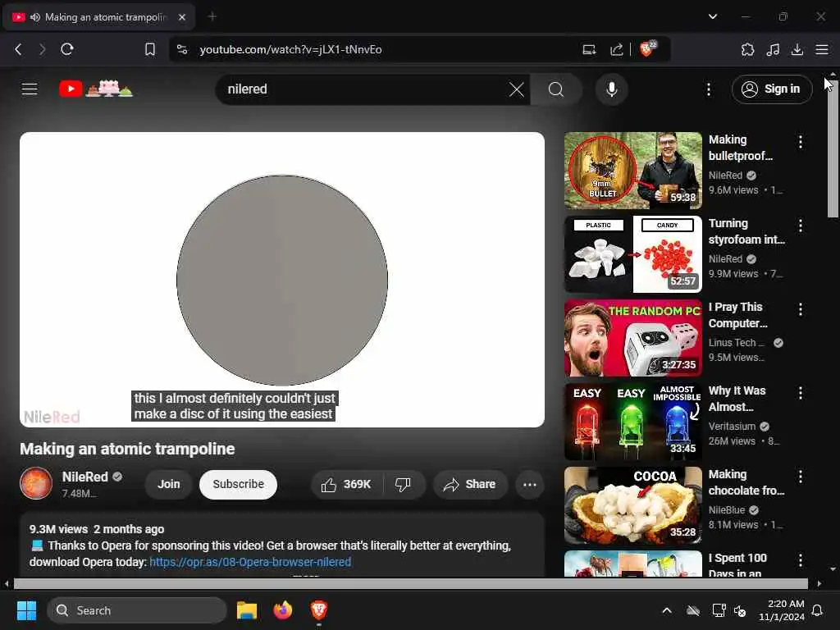Image resolution: width=840 pixels, height=630 pixels.
Task: Open a new browser tab
Action: coord(212,16)
